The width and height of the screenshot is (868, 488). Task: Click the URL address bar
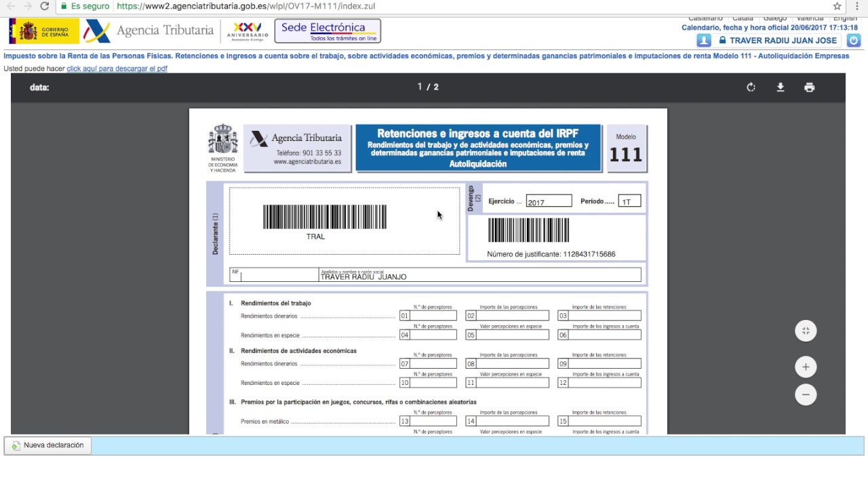pyautogui.click(x=441, y=6)
